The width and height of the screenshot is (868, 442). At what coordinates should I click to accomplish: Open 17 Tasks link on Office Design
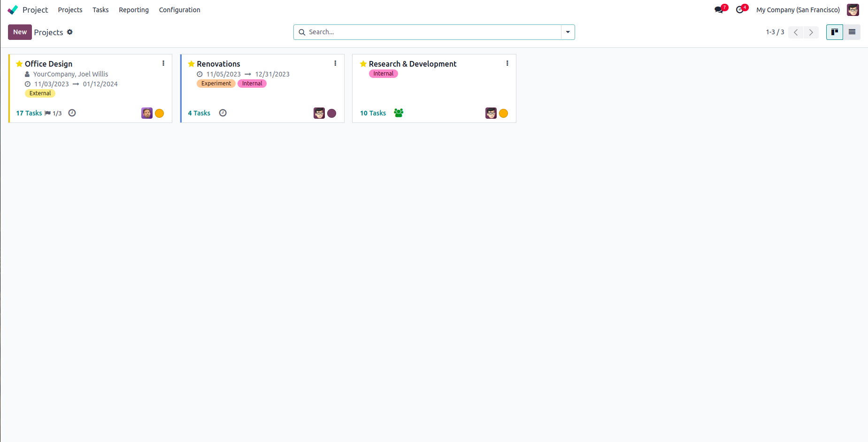29,113
